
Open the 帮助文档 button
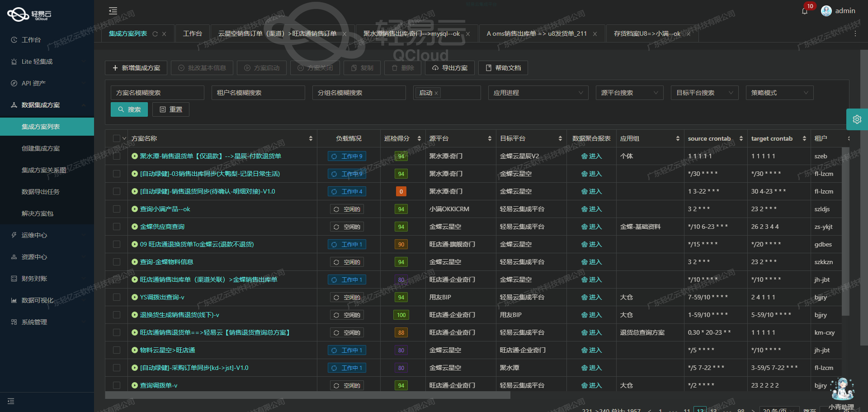pyautogui.click(x=503, y=68)
